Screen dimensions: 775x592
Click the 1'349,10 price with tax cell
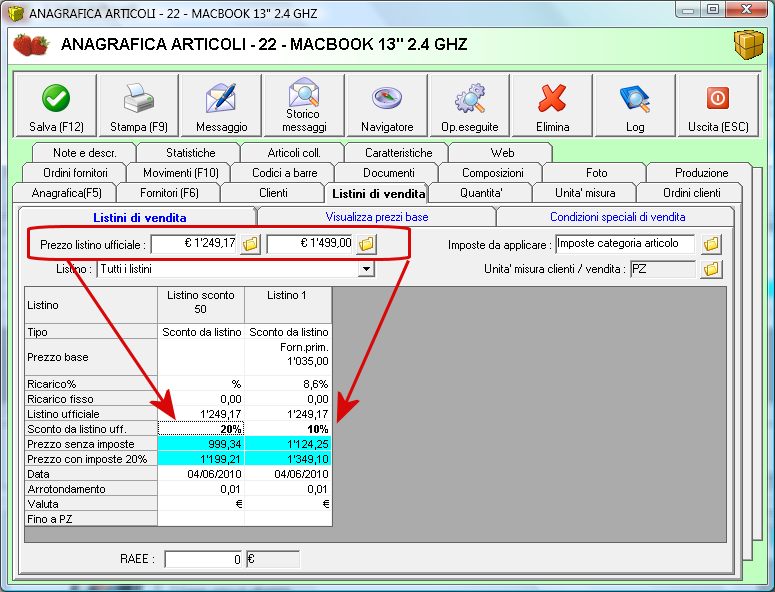click(x=288, y=459)
